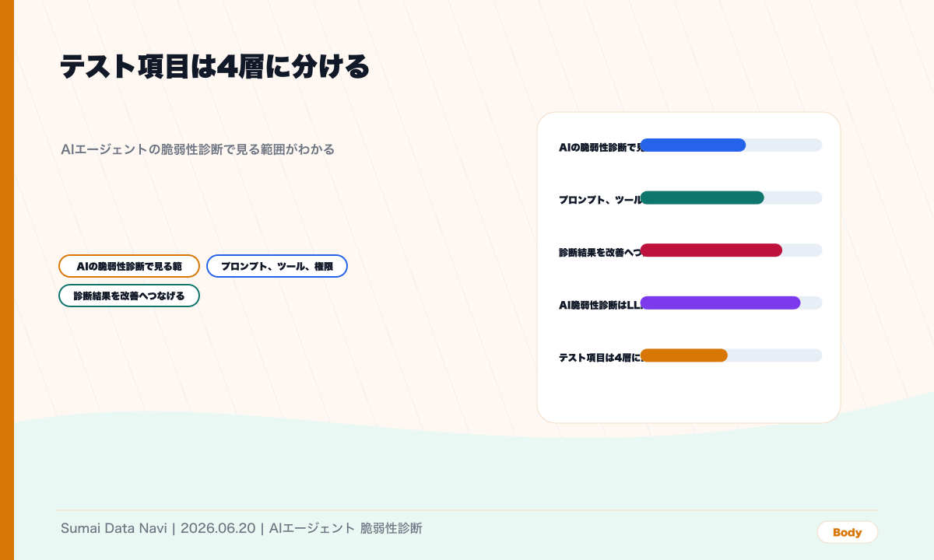
Task: Click the orange progress bar for テスト項目は4層に
Action: pos(683,355)
